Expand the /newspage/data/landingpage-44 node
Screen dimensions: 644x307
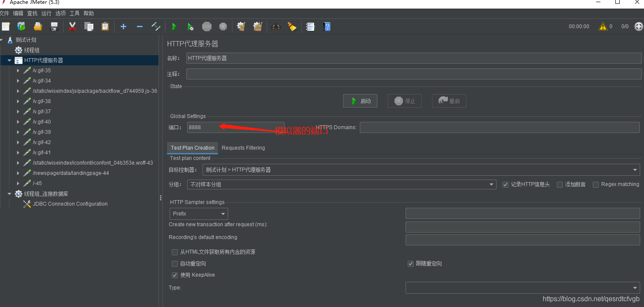point(18,173)
